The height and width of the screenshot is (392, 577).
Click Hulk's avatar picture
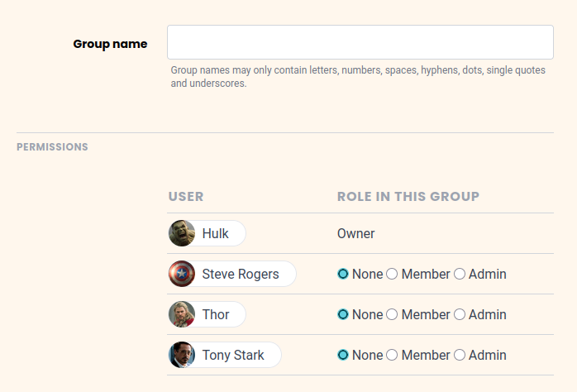point(182,233)
